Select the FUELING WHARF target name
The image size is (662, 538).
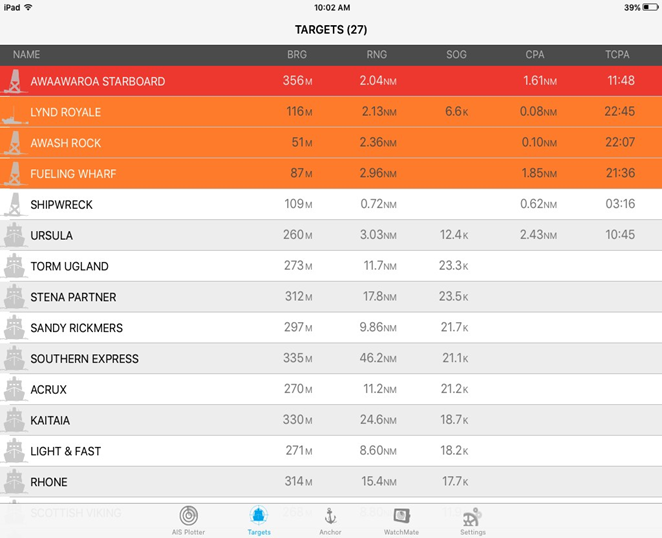click(73, 174)
